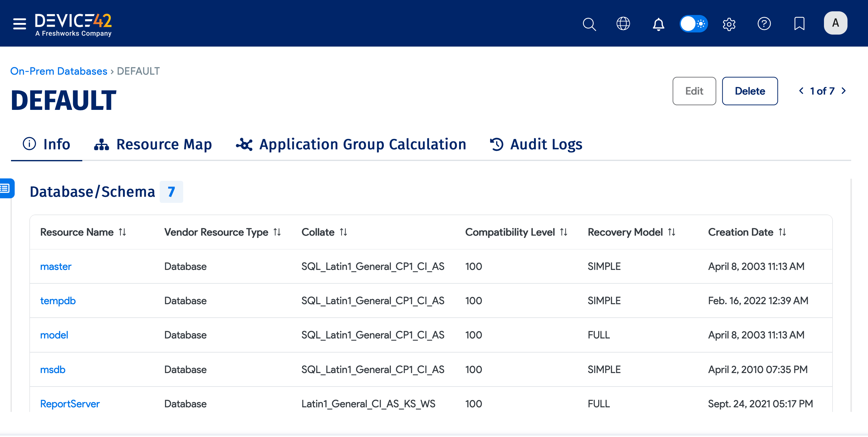Open the settings gear menu
This screenshot has height=437, width=868.
pos(729,24)
